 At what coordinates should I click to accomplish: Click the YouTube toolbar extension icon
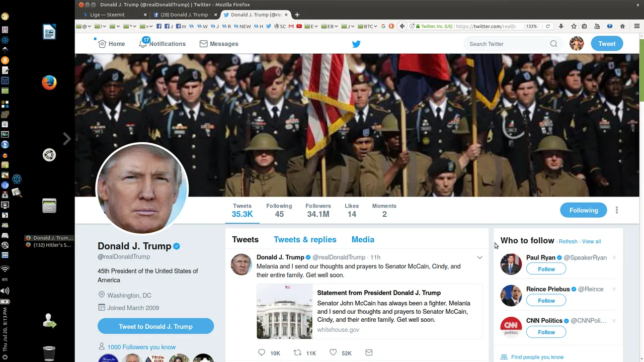tap(597, 26)
